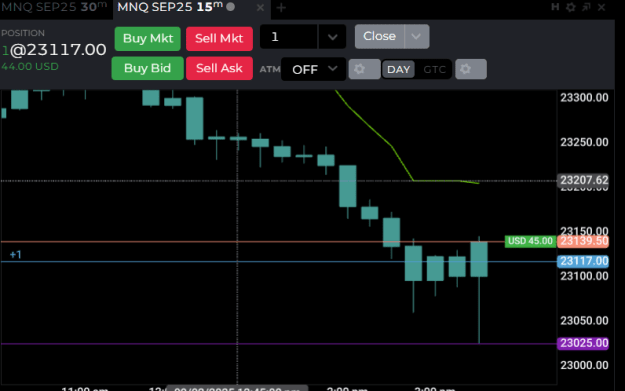Open the quantity dropdown arrow
Image resolution: width=625 pixels, height=391 pixels.
click(x=332, y=37)
